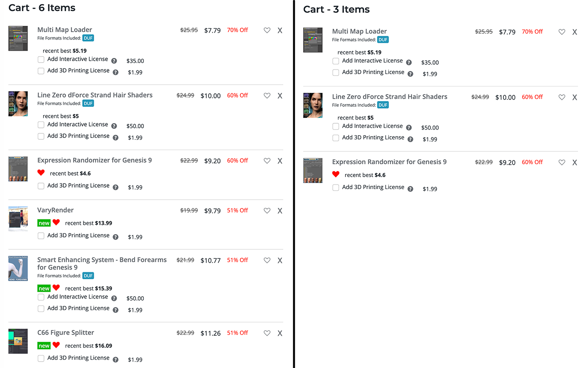Open Smart Enhancing System - Bend Forearms title link
588x368 pixels.
[x=102, y=264]
